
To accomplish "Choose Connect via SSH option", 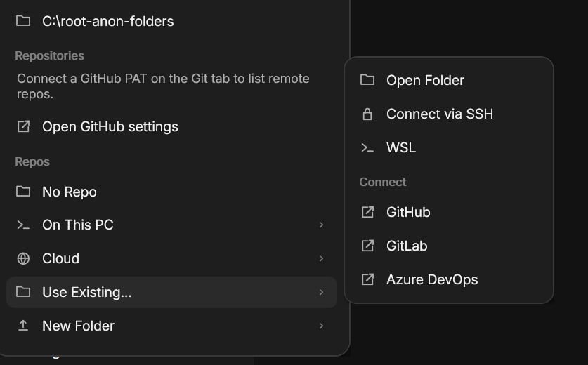I will [x=449, y=114].
